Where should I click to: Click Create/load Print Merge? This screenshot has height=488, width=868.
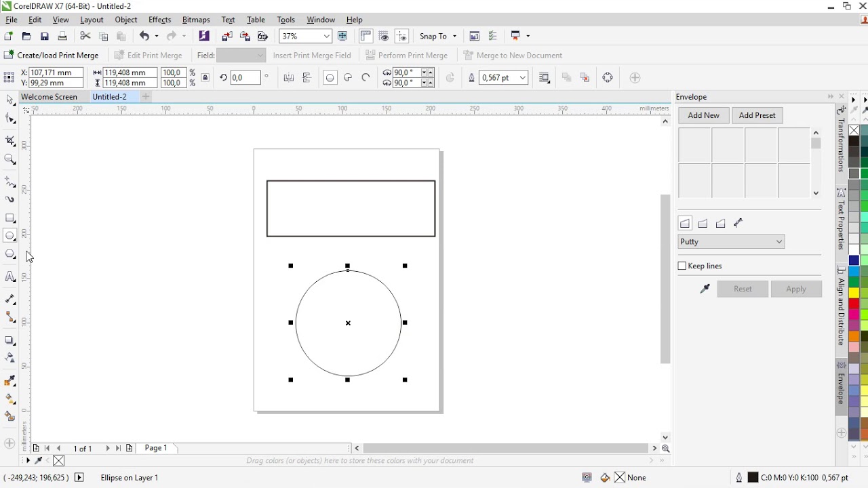tap(52, 56)
